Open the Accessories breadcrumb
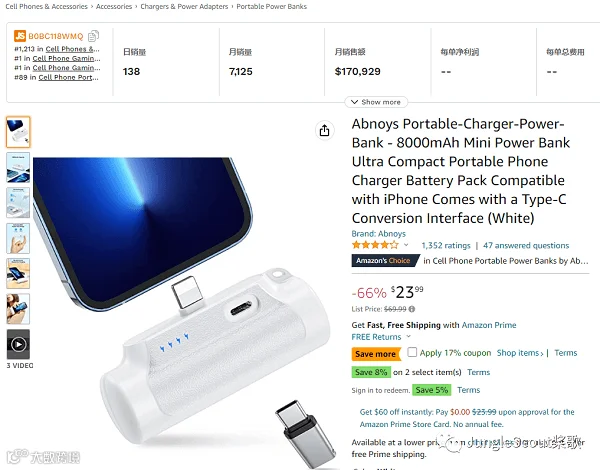This screenshot has width=600, height=470. [114, 7]
